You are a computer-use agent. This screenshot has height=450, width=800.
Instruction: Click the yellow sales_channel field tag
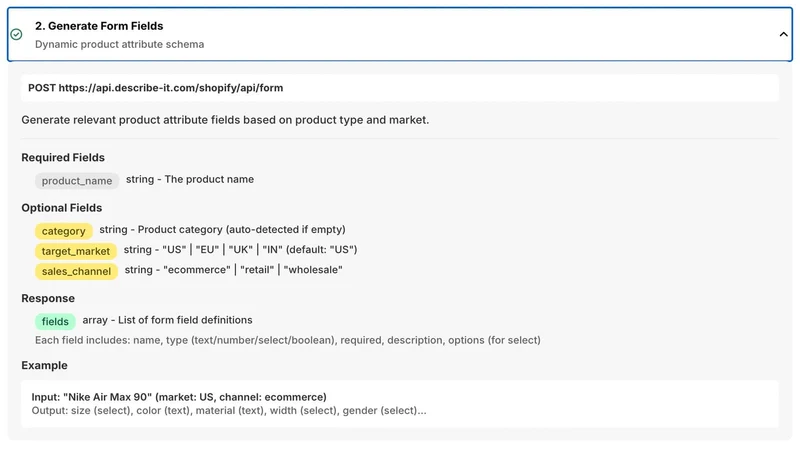coord(77,271)
